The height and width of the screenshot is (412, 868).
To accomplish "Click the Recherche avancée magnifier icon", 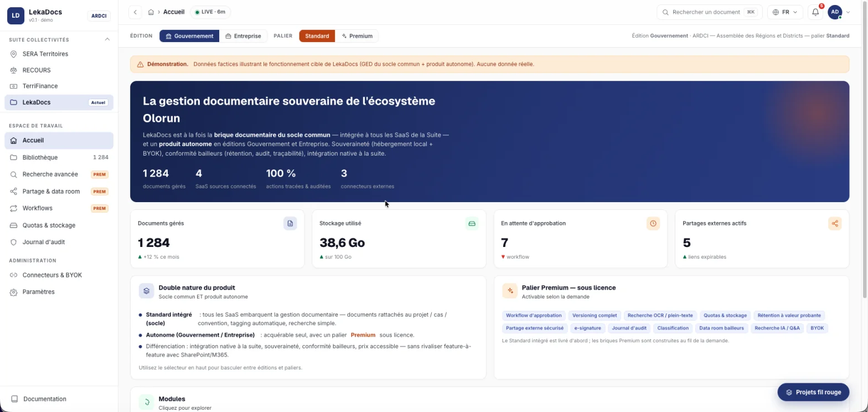I will 14,174.
